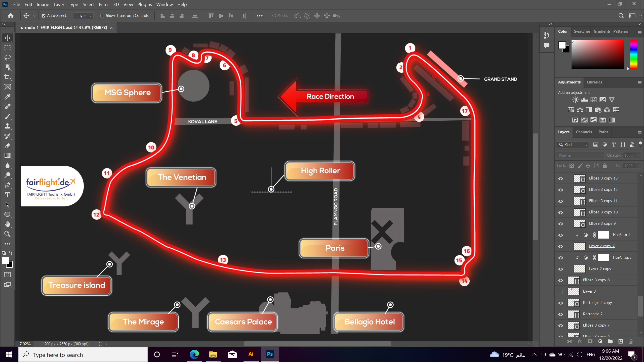Hide the Rectangle 2 layer

561,314
